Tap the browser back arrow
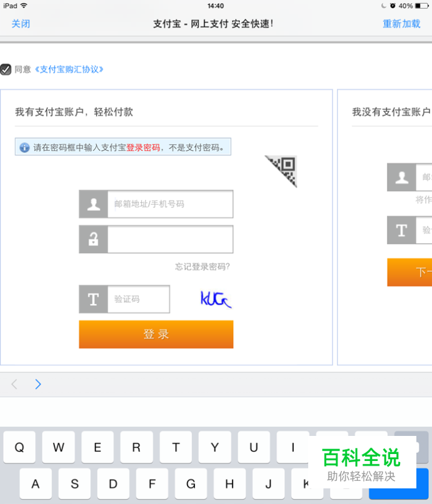Image resolution: width=432 pixels, height=504 pixels. (x=14, y=384)
